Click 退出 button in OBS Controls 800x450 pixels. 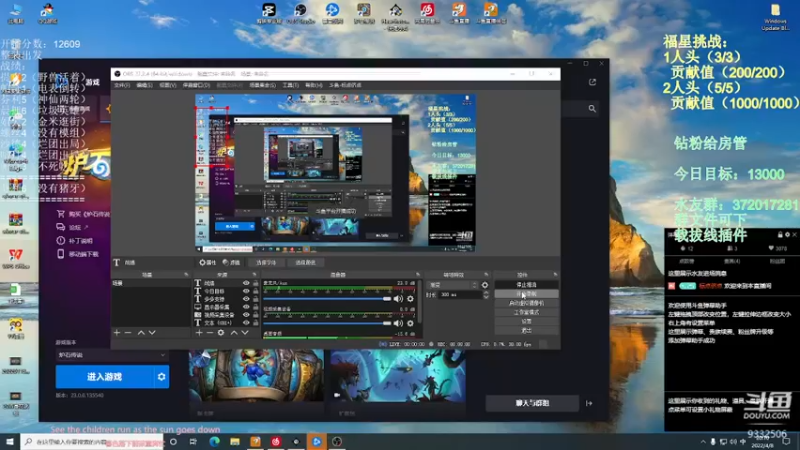[526, 331]
